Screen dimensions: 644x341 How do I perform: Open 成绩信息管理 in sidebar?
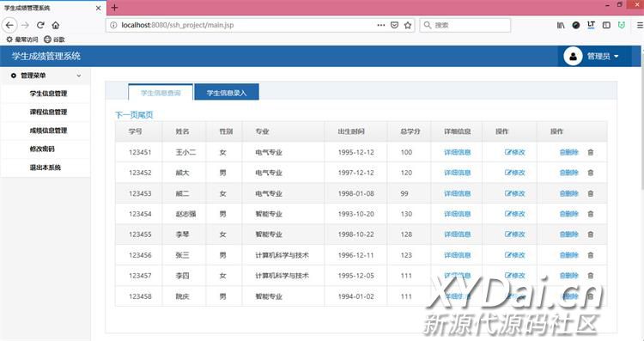click(x=48, y=131)
